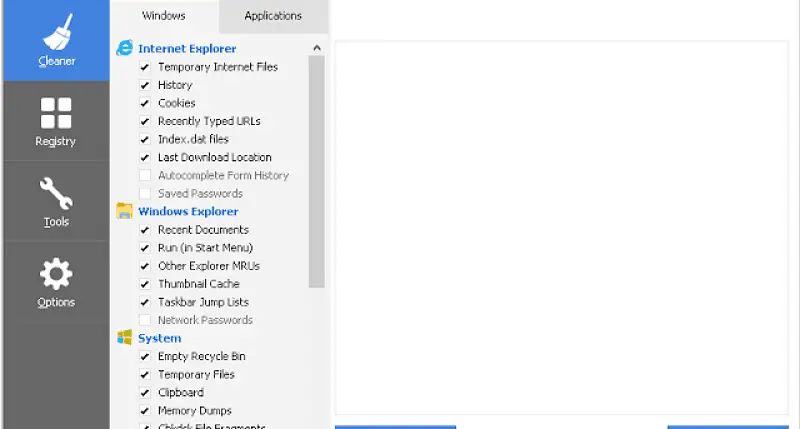Toggle Temporary Files checkbox
Image resolution: width=800 pixels, height=429 pixels.
pyautogui.click(x=145, y=374)
